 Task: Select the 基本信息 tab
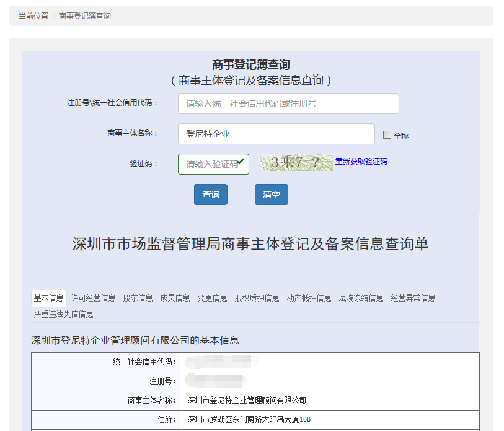point(48,298)
